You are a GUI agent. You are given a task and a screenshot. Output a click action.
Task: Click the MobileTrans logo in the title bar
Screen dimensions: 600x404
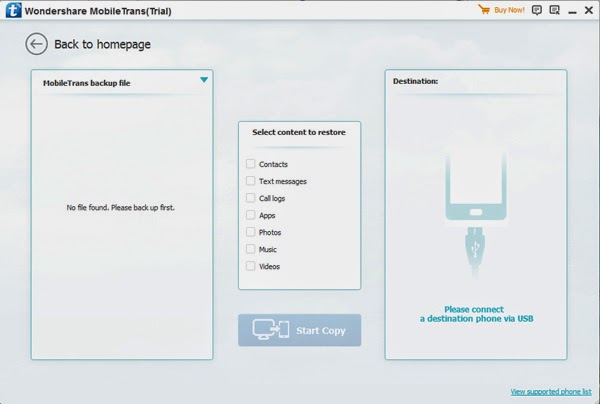point(13,10)
